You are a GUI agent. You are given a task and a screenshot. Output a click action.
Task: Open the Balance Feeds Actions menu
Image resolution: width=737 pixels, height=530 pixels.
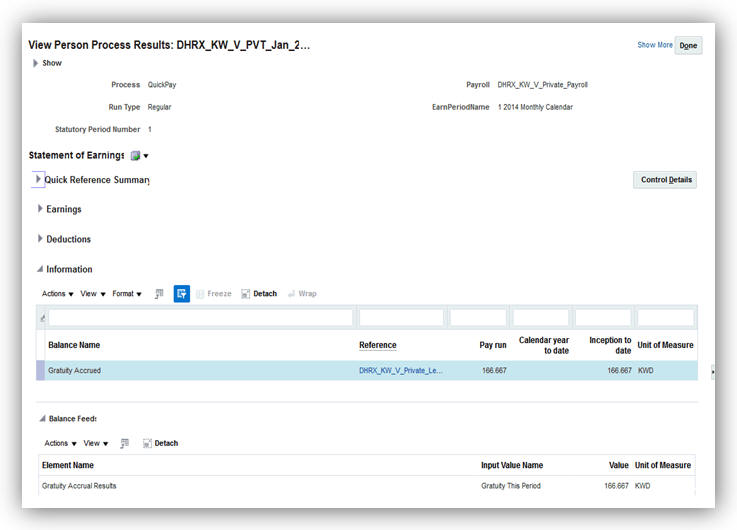[60, 443]
